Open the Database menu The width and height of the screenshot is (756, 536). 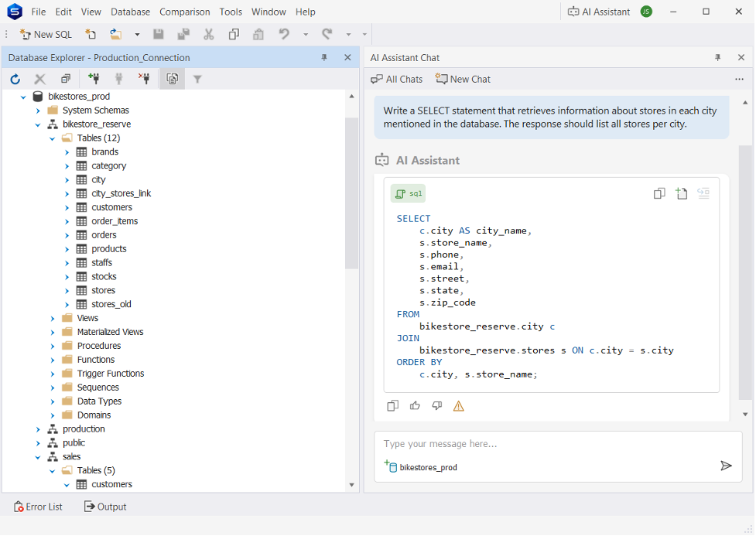pos(129,12)
